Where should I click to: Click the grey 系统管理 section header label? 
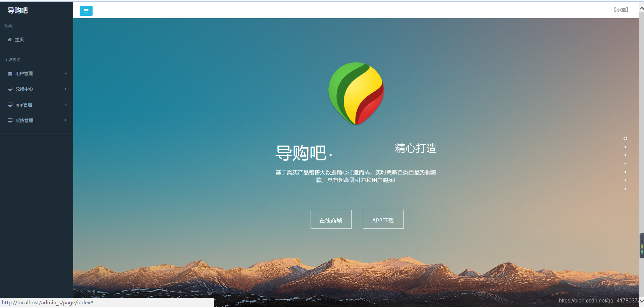[12, 60]
